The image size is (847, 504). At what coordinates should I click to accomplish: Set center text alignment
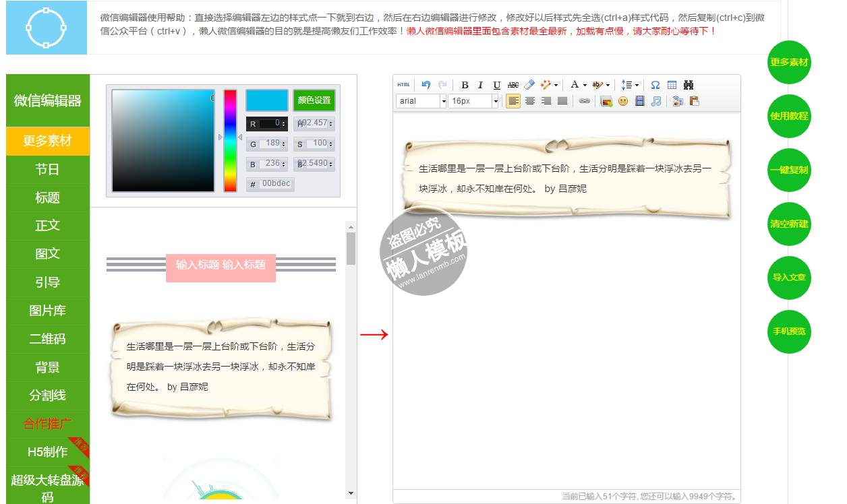(x=530, y=101)
